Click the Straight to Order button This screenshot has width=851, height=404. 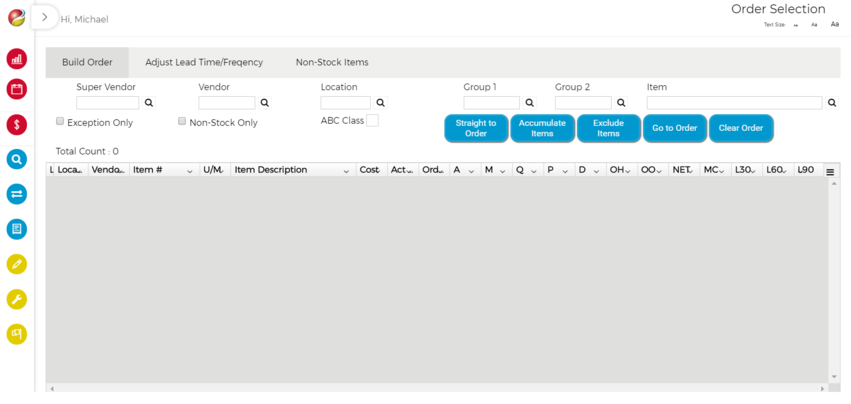coord(476,129)
